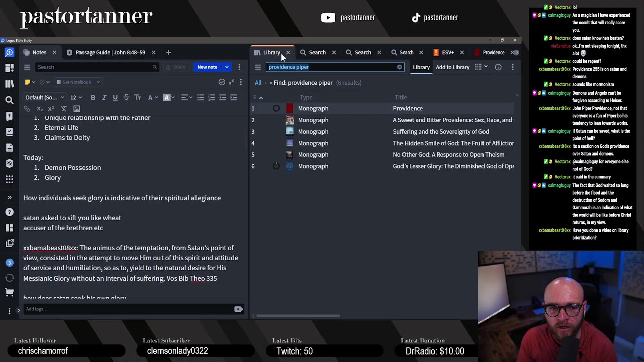Open the paragraph alignment dropdown
The image size is (644, 362).
pos(187,97)
